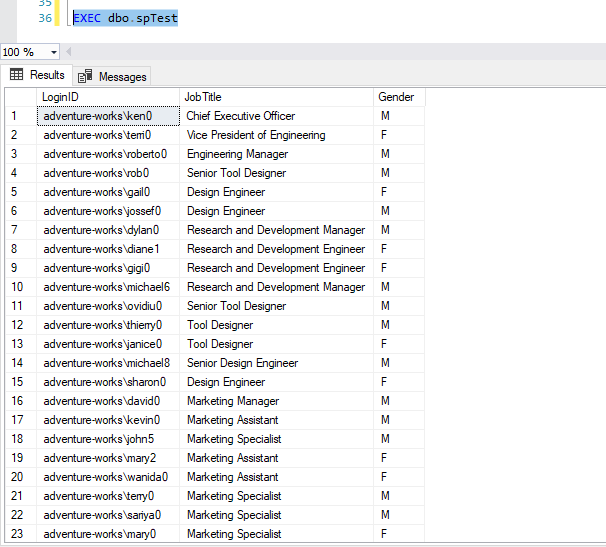606x547 pixels.
Task: Click the EXEC dbo.spTest query line
Action: pos(125,18)
